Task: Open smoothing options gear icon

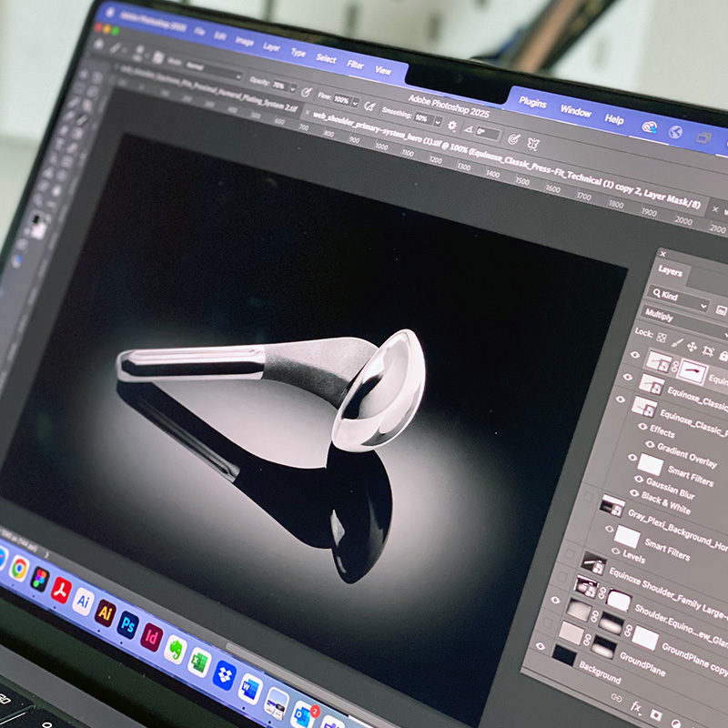Action: click(x=451, y=126)
